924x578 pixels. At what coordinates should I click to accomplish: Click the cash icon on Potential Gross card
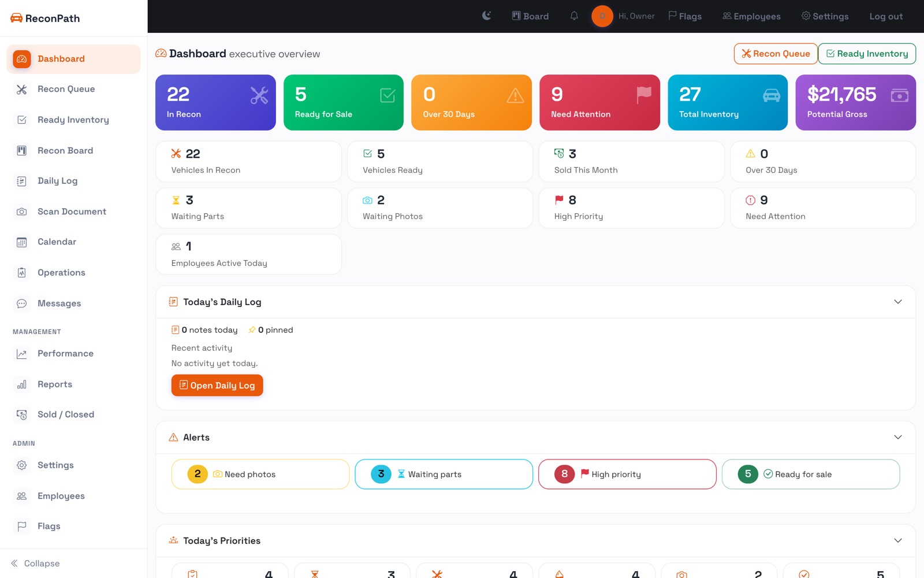899,95
